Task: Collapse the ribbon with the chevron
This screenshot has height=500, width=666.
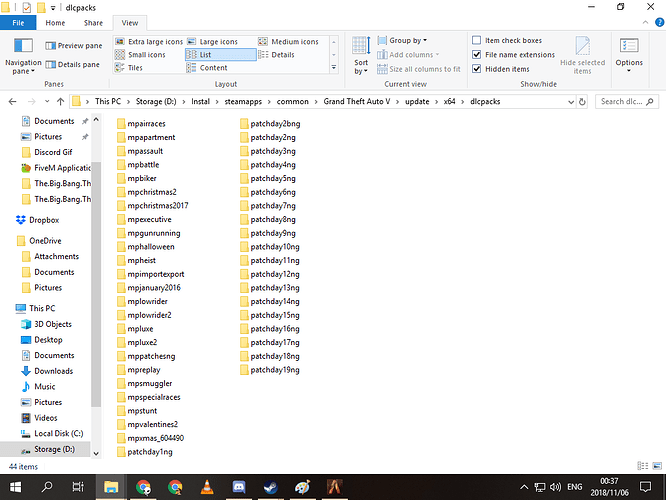Action: (645, 23)
